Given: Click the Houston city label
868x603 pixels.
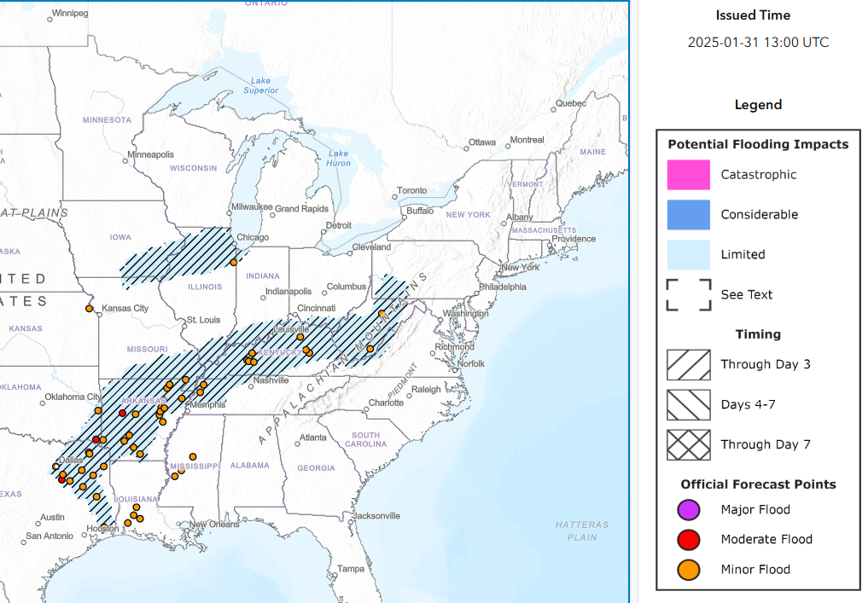Looking at the screenshot, I should (102, 528).
